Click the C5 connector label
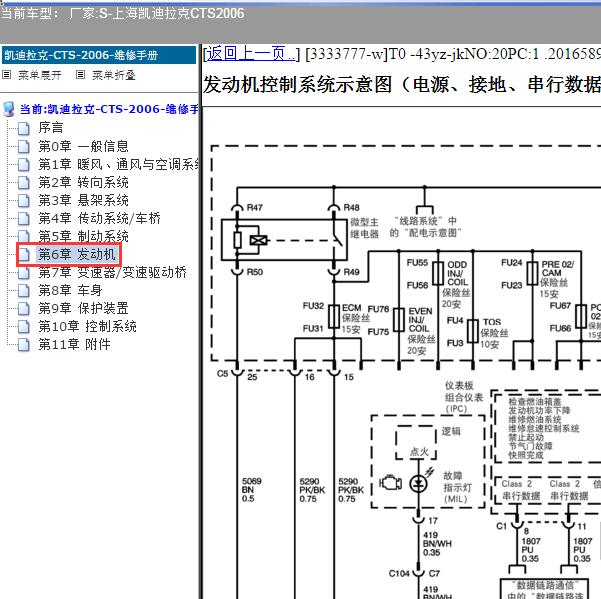 (222, 373)
